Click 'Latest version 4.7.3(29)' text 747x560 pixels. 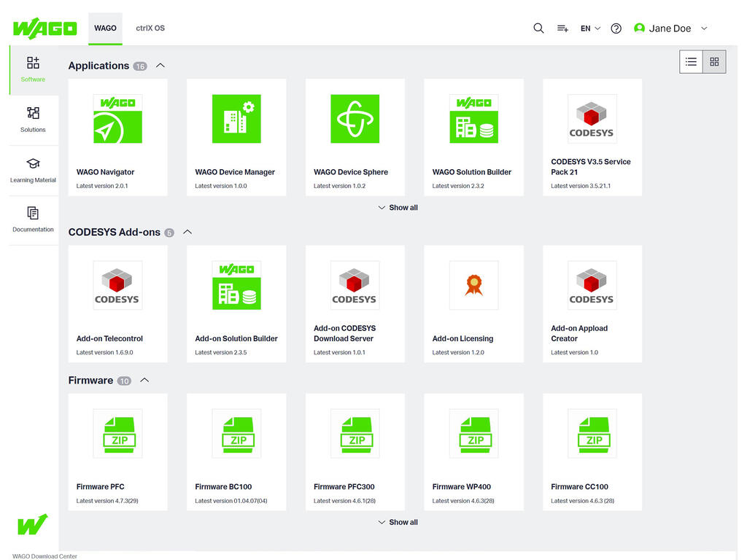107,501
